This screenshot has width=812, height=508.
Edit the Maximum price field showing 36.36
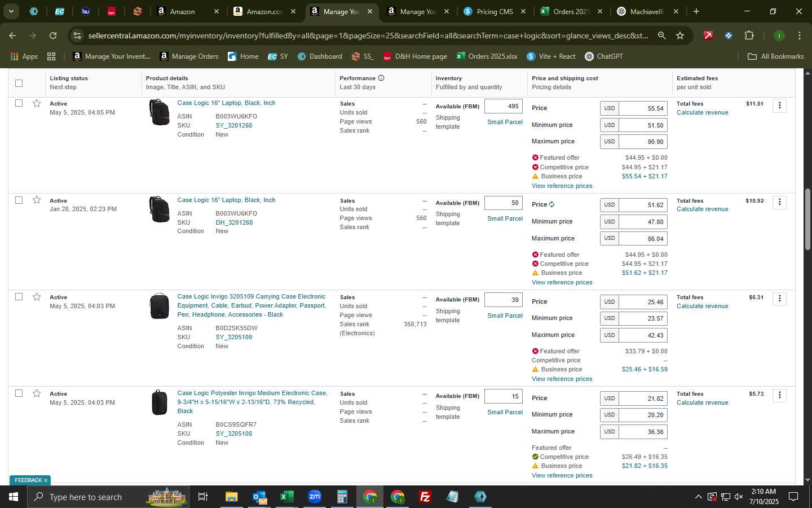coord(643,432)
